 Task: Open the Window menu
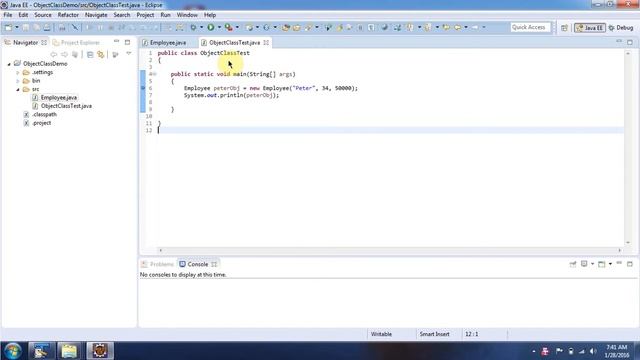(187, 15)
